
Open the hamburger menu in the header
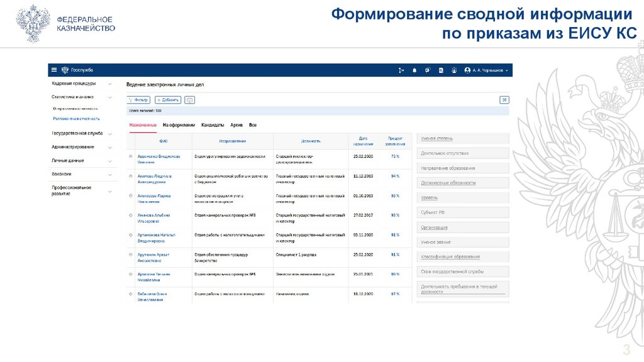55,70
